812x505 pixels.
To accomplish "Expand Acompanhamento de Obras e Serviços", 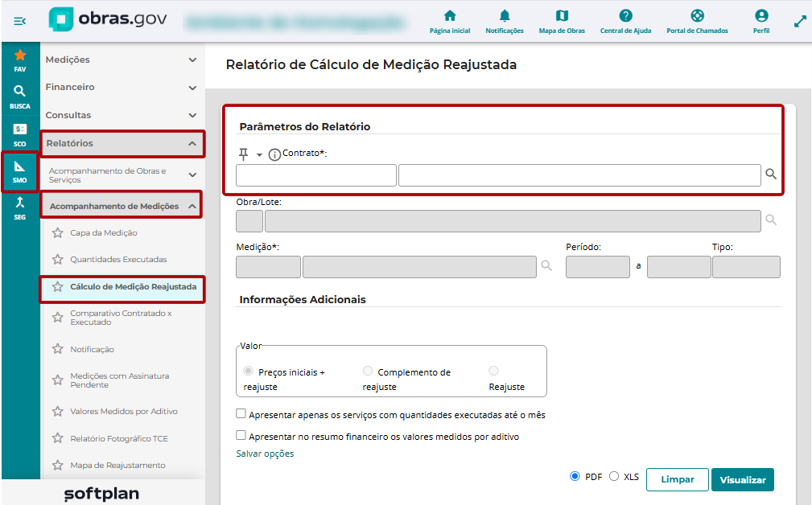I will pyautogui.click(x=122, y=174).
